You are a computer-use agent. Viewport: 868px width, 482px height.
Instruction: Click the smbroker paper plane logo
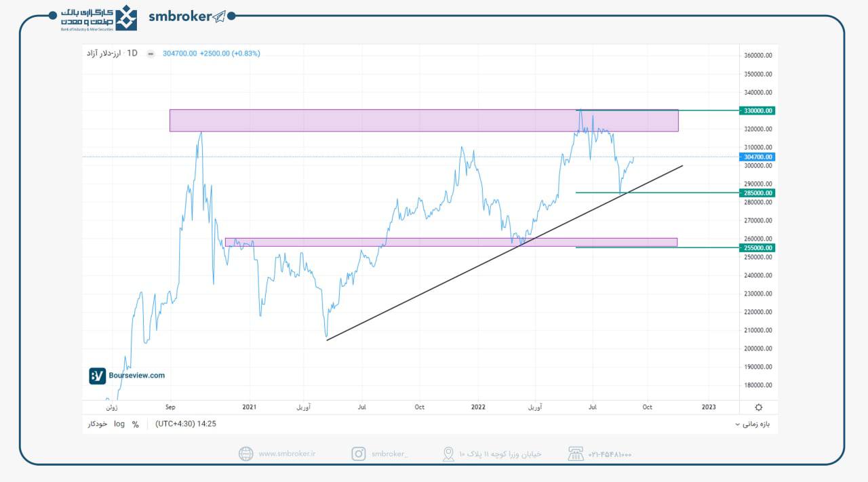coord(219,17)
